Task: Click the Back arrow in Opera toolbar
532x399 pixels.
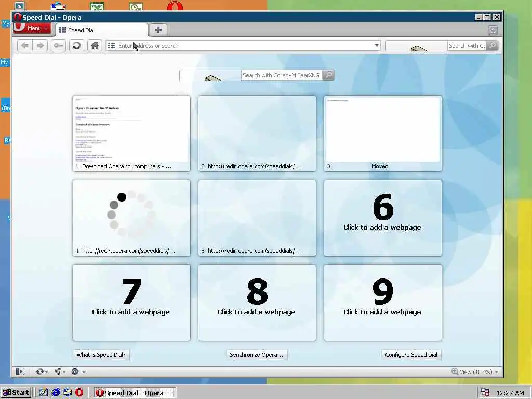Action: tap(25, 46)
